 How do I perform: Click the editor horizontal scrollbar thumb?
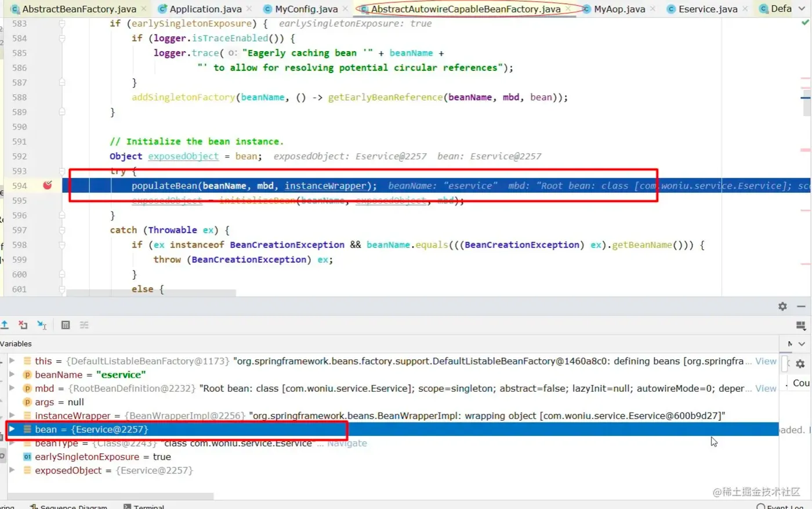coord(151,293)
